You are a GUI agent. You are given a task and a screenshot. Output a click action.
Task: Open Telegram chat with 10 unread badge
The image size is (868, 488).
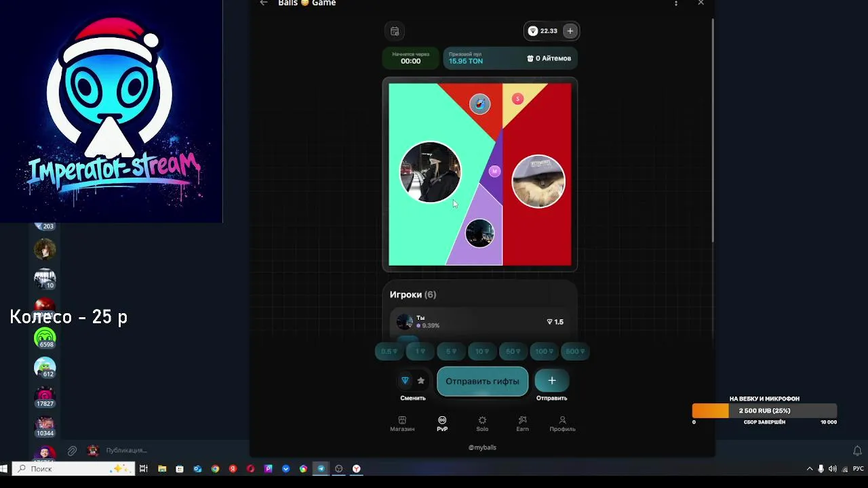(45, 279)
